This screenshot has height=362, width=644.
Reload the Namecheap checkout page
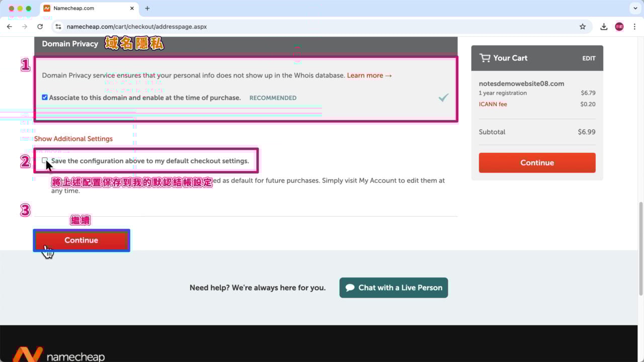[40, 27]
